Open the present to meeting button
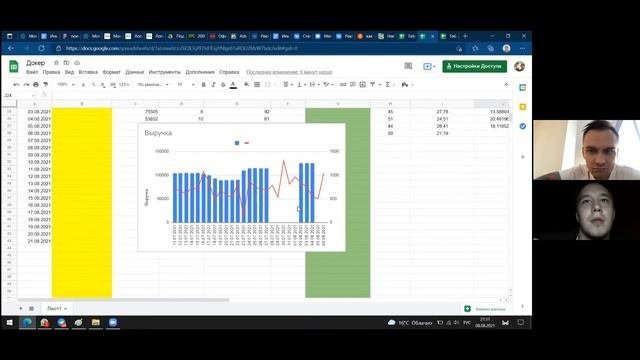Image resolution: width=640 pixels, height=360 pixels. 429,66
